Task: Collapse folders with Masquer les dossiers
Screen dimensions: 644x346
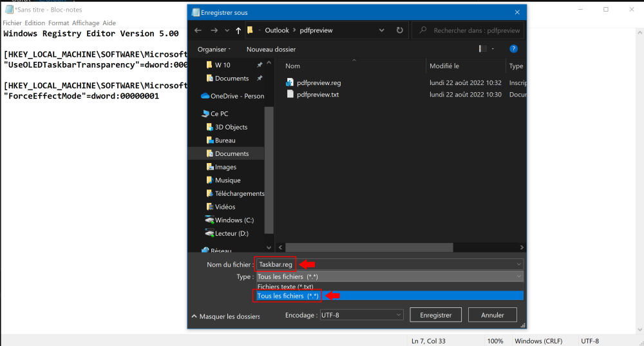Action: 226,316
